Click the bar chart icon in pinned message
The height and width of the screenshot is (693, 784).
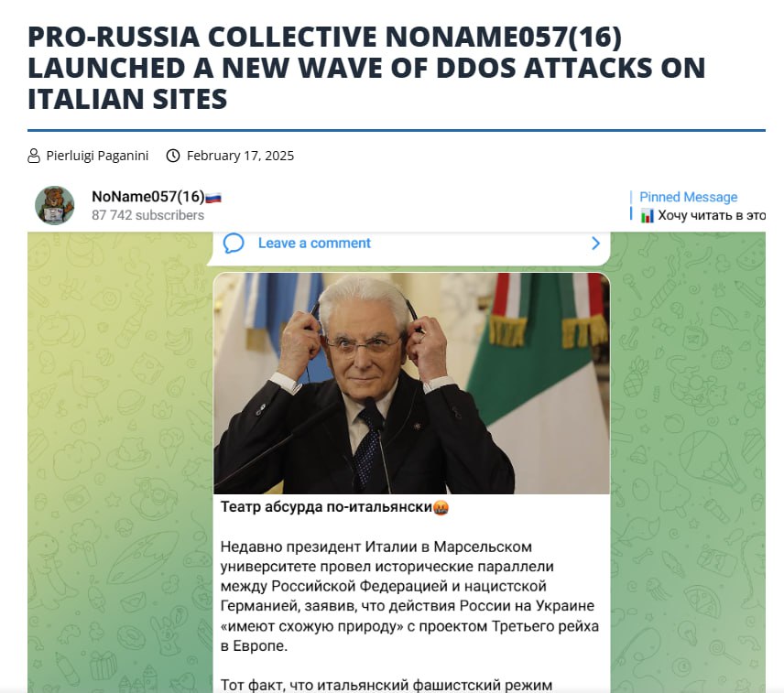coord(647,216)
